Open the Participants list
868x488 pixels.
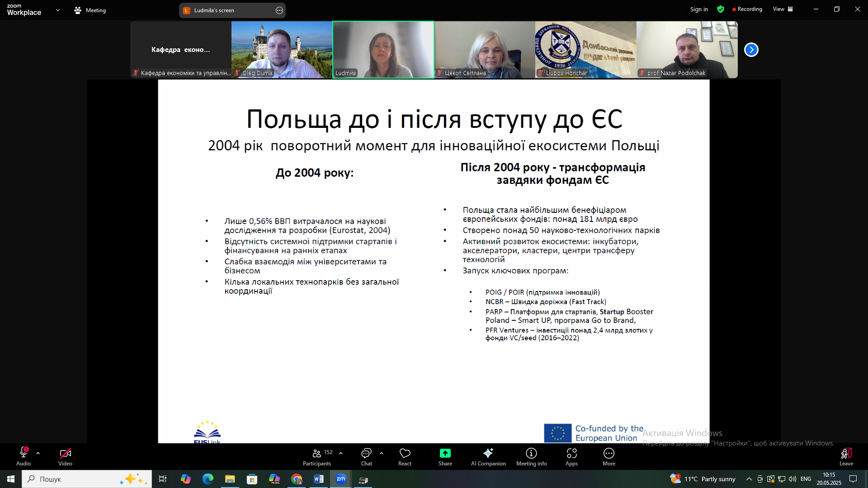point(317,456)
